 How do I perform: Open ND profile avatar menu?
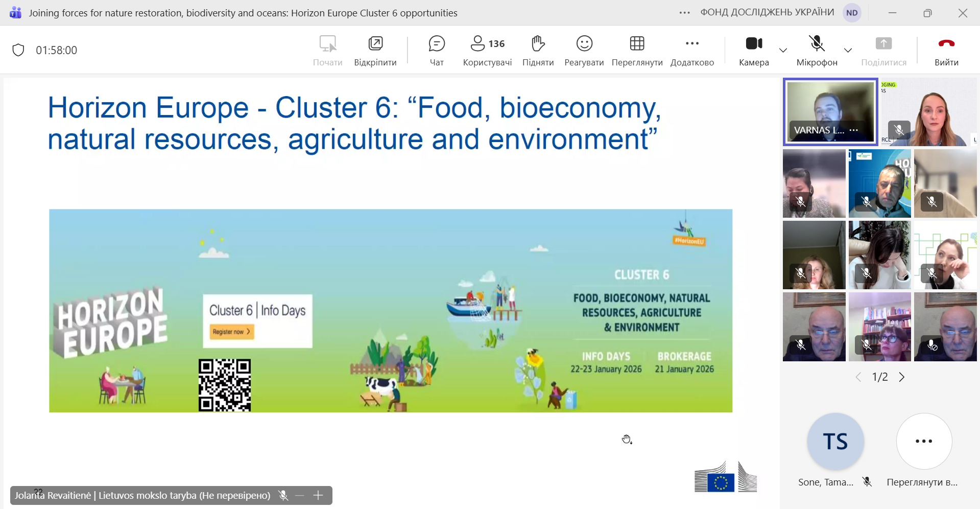click(852, 13)
